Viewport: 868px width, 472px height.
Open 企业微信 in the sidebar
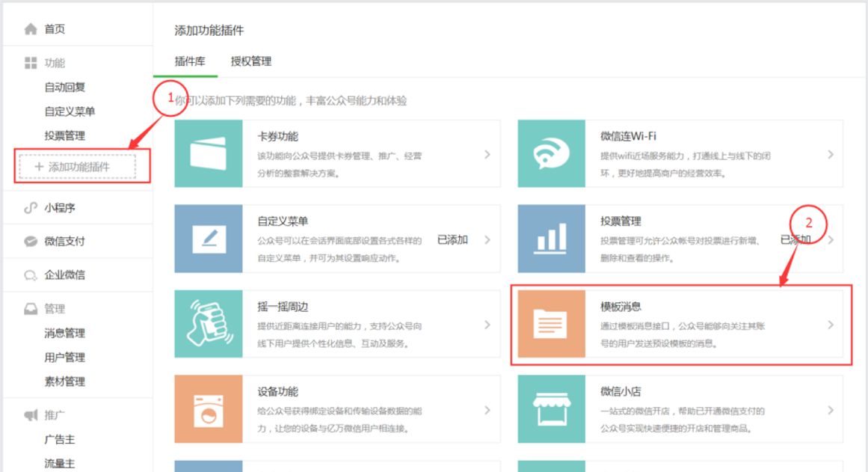[x=65, y=275]
